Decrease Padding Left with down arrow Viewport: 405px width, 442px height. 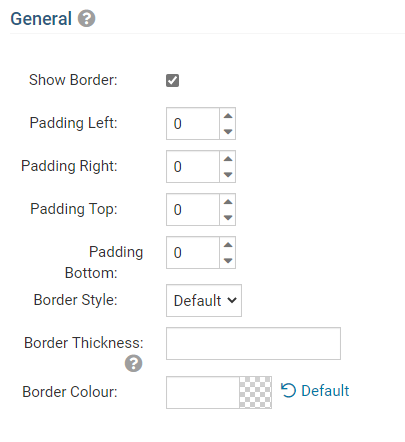click(228, 131)
